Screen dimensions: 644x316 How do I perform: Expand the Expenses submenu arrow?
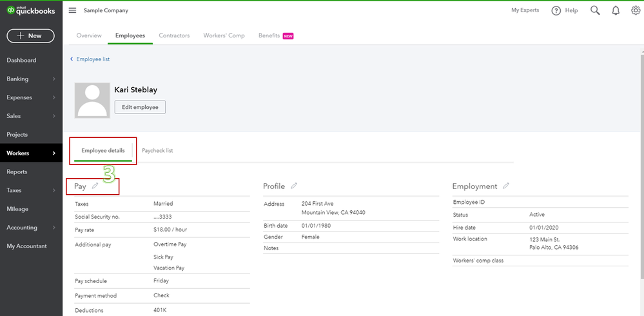click(54, 97)
